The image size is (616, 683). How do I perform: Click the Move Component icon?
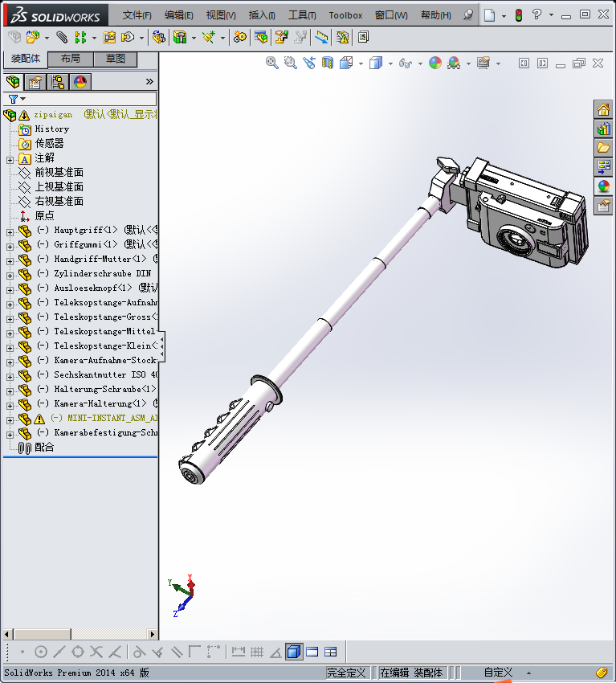pyautogui.click(x=128, y=38)
